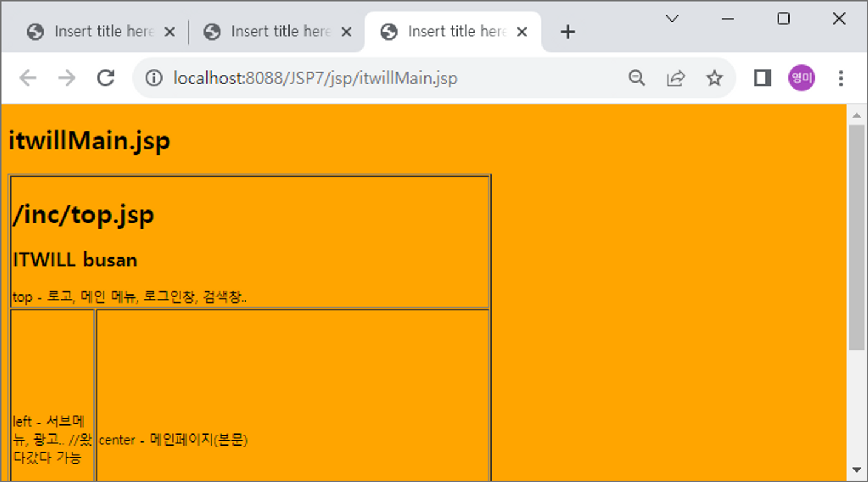
Task: Go forward using the browser forward arrow
Action: pyautogui.click(x=67, y=78)
